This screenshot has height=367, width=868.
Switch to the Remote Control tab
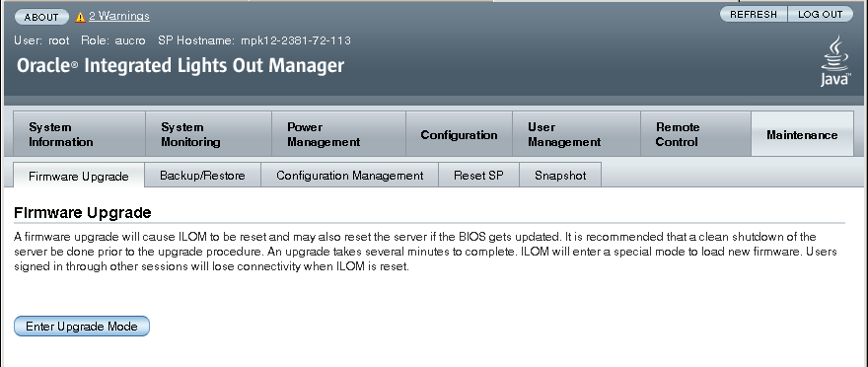tap(695, 134)
